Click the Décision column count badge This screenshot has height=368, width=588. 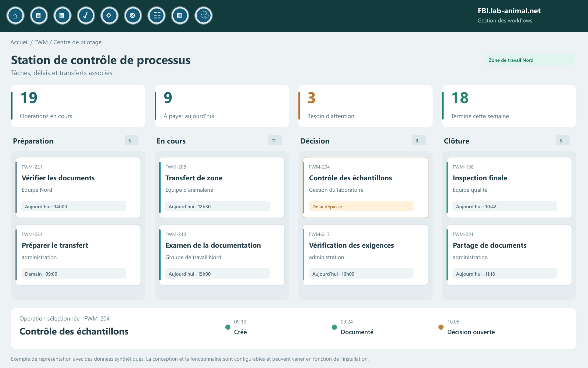[x=419, y=141]
